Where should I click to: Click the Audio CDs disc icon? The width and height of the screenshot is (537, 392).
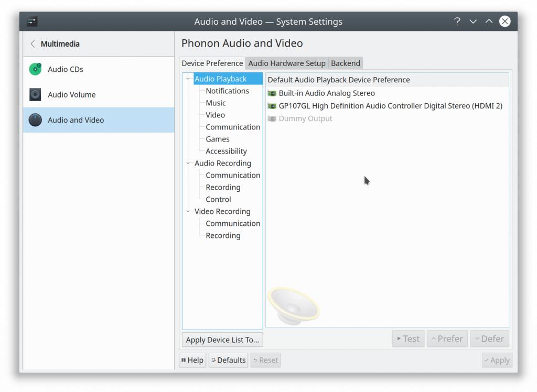pos(35,69)
